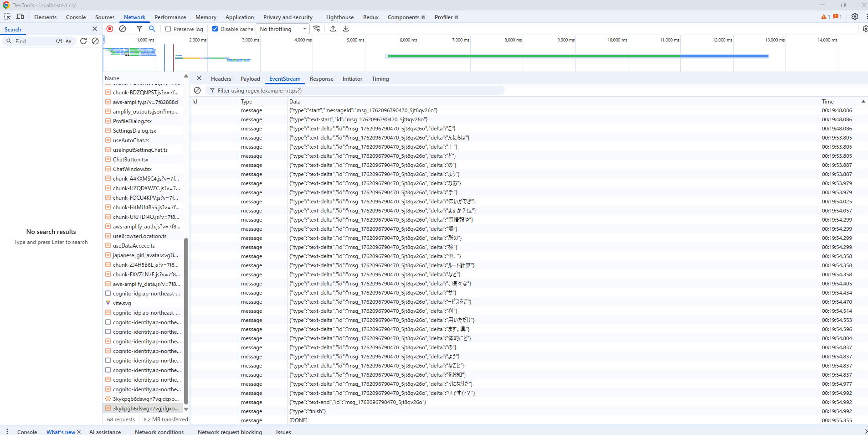This screenshot has height=435, width=868.
Task: Click the network search magnifier icon
Action: coord(152,29)
